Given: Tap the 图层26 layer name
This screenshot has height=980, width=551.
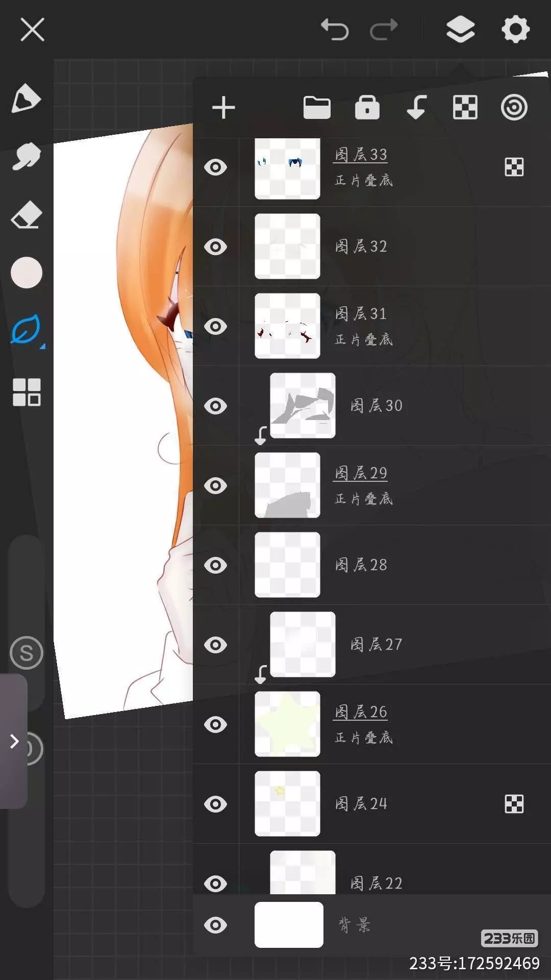Looking at the screenshot, I should tap(361, 712).
